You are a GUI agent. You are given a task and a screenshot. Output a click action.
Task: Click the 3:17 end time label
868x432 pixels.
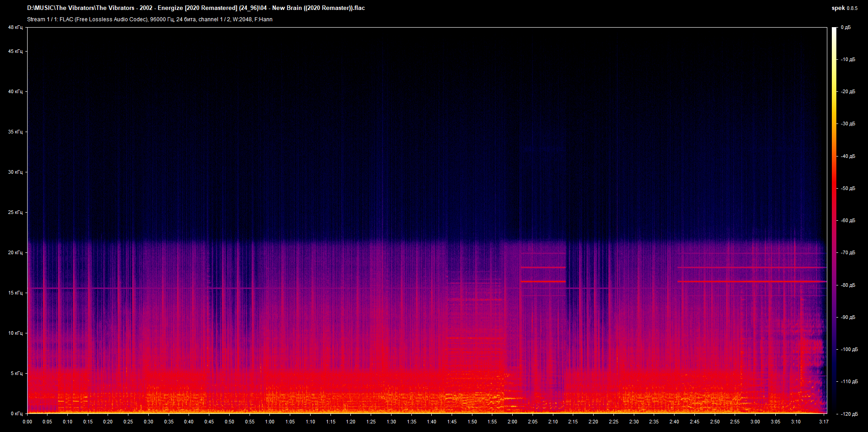coord(823,422)
